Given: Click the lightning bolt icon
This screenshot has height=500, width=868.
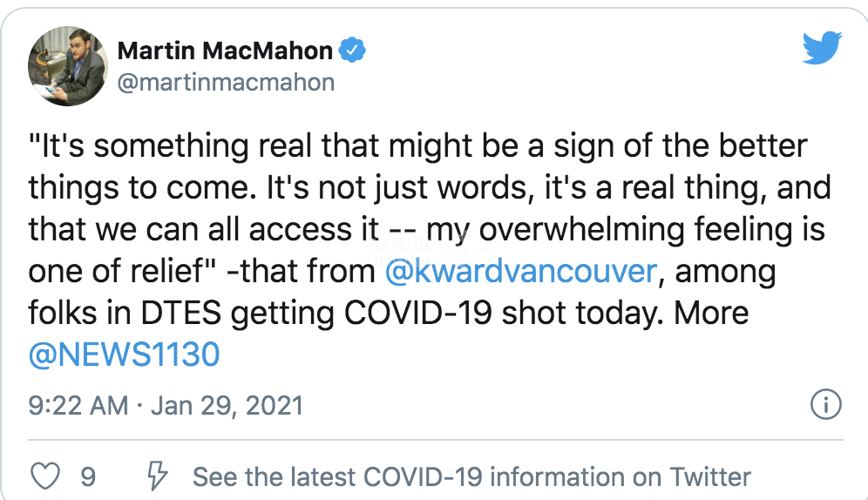Looking at the screenshot, I should point(157,476).
